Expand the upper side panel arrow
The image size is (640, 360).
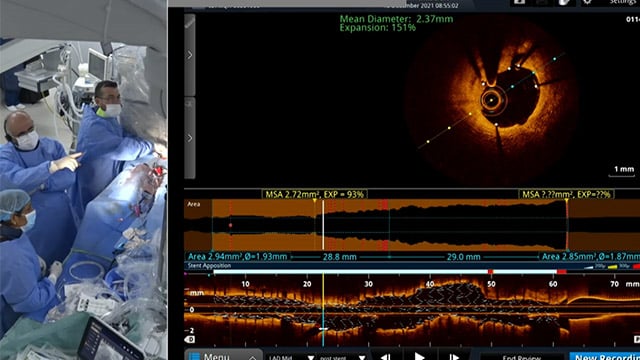[x=190, y=55]
